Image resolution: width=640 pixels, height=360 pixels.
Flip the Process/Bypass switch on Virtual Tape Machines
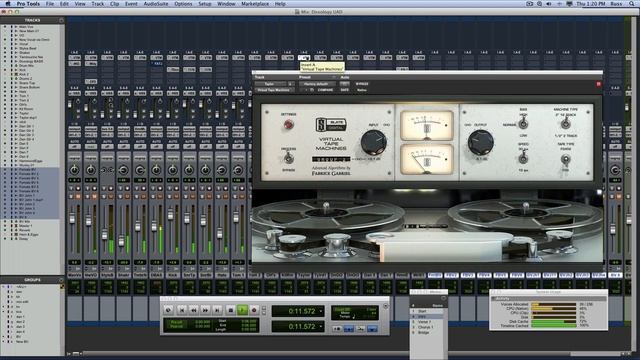point(289,158)
